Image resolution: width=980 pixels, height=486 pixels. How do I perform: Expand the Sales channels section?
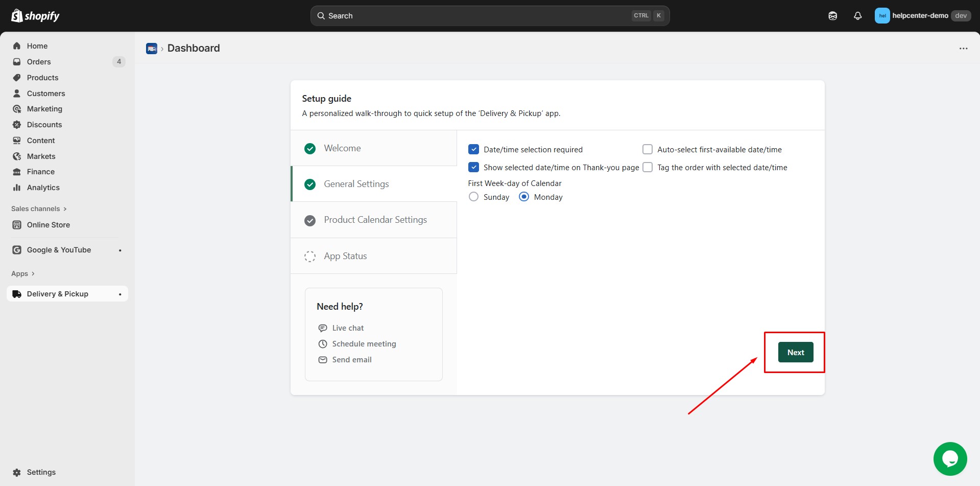pos(39,209)
